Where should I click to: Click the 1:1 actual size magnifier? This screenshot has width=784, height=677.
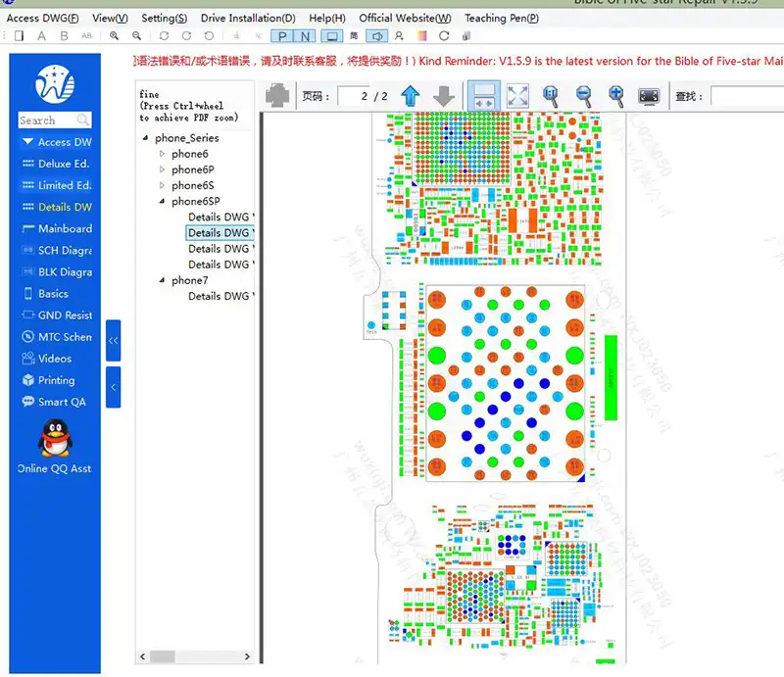pyautogui.click(x=551, y=95)
